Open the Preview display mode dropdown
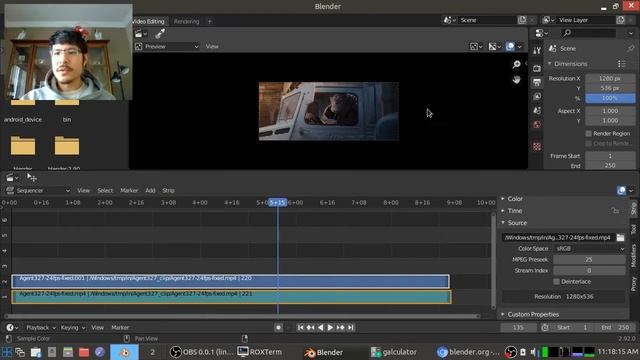The height and width of the screenshot is (360, 640). pyautogui.click(x=167, y=47)
